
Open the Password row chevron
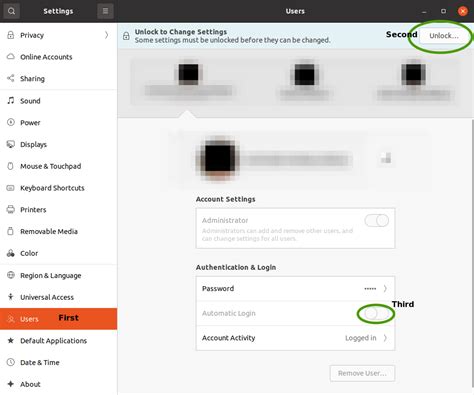pos(385,288)
